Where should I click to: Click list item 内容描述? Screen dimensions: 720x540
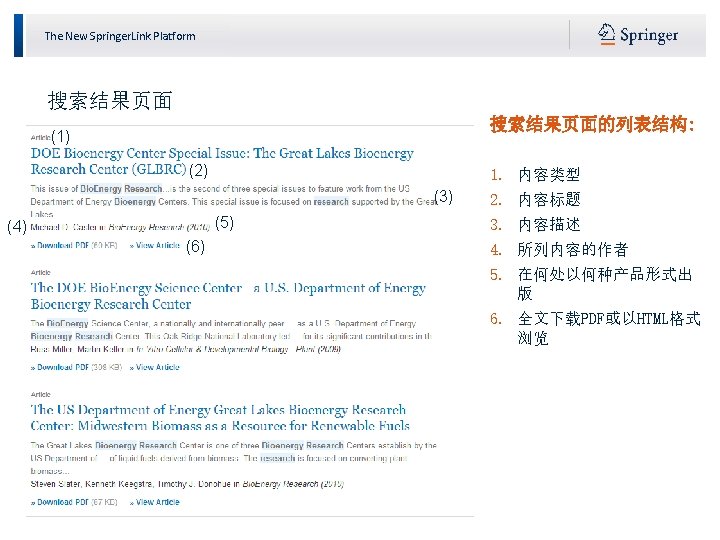(549, 225)
